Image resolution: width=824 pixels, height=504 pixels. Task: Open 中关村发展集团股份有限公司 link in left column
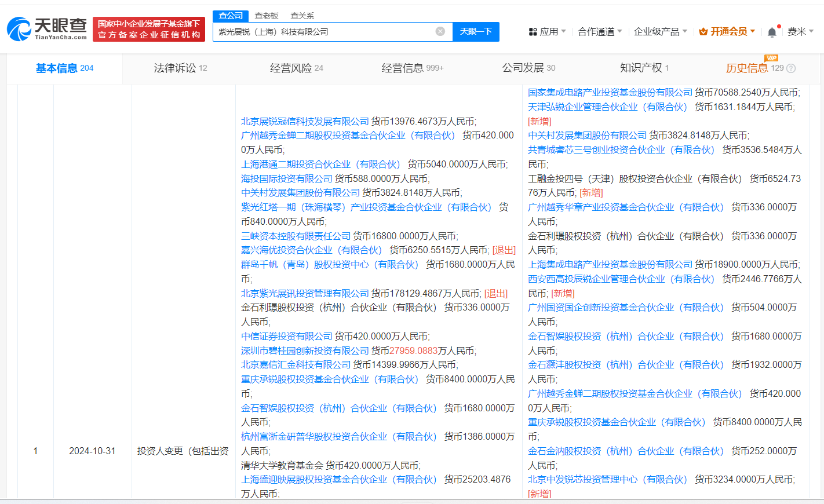300,193
